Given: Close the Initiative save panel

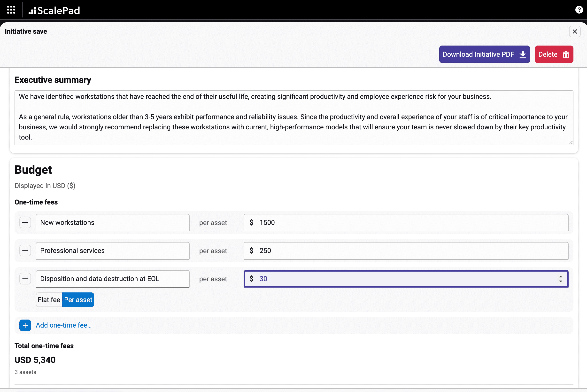Looking at the screenshot, I should pyautogui.click(x=574, y=31).
